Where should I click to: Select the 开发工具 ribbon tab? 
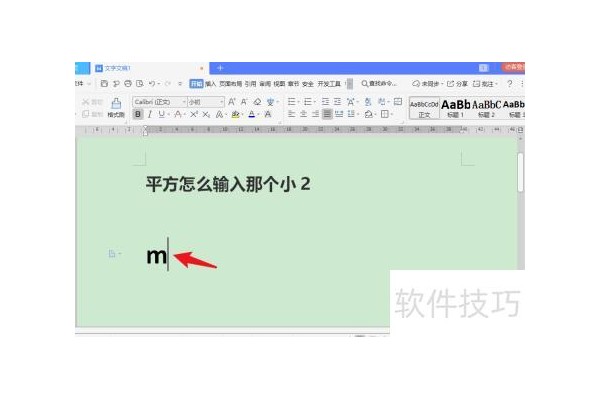(329, 83)
